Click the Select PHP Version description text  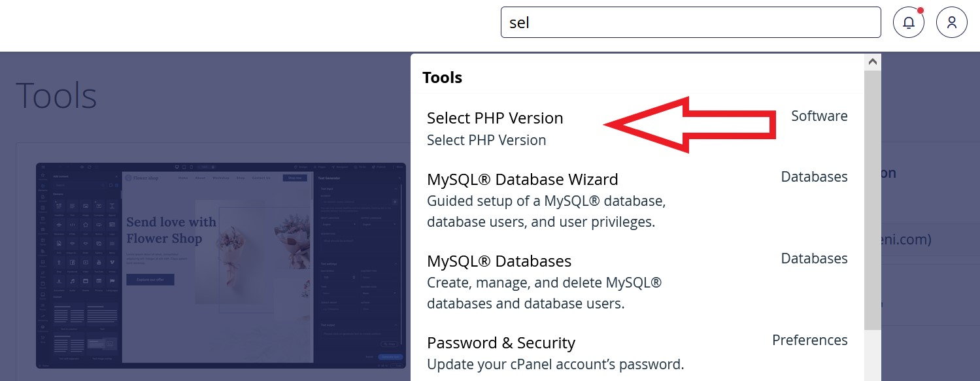486,140
